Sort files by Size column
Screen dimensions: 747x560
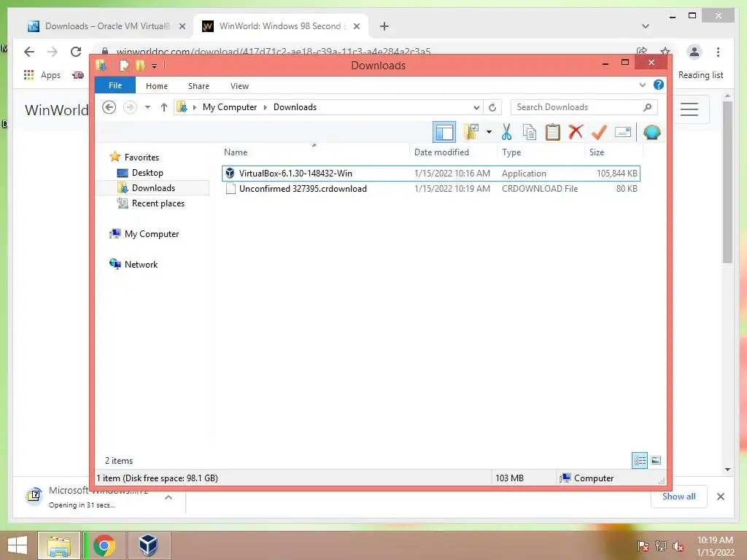[x=614, y=152]
